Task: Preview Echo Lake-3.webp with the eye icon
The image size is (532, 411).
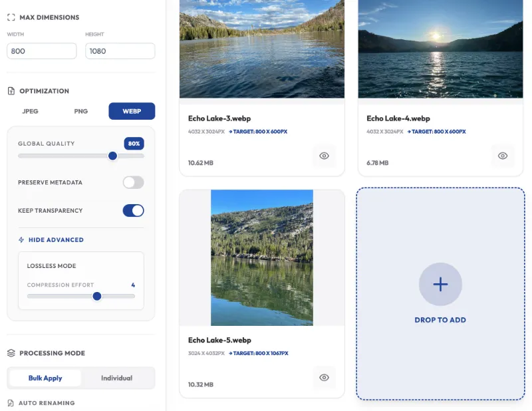Action: tap(324, 156)
